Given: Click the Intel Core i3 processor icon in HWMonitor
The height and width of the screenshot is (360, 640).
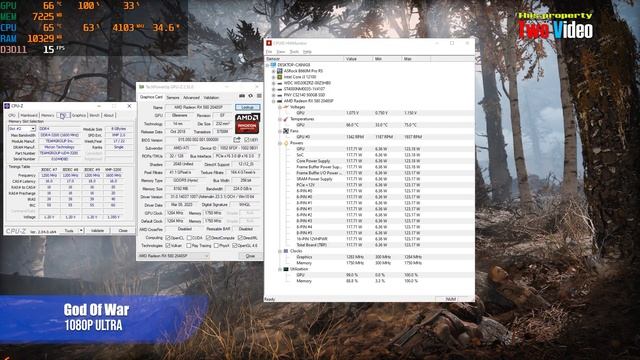Looking at the screenshot, I should tap(280, 77).
